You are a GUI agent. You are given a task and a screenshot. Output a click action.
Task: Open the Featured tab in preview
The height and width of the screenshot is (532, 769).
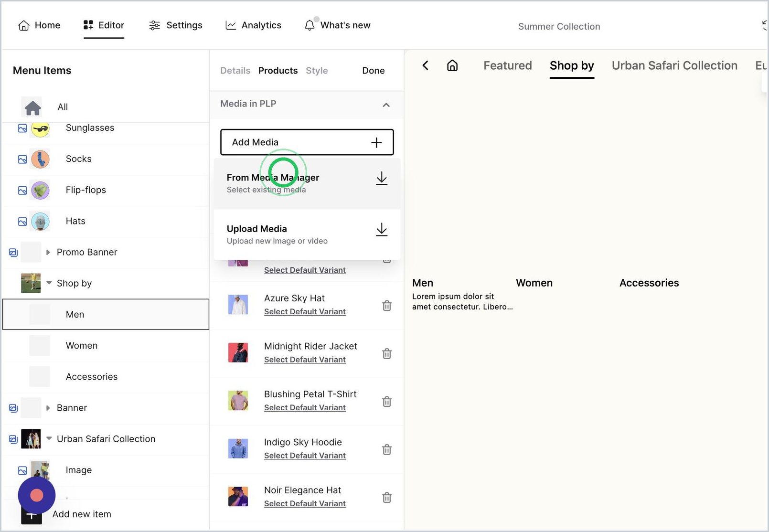[507, 65]
